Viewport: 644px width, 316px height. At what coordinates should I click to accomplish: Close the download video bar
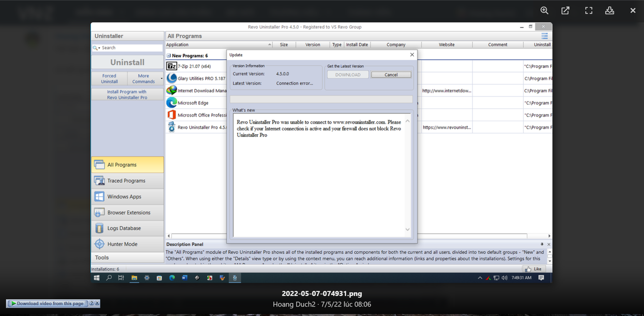pos(97,303)
